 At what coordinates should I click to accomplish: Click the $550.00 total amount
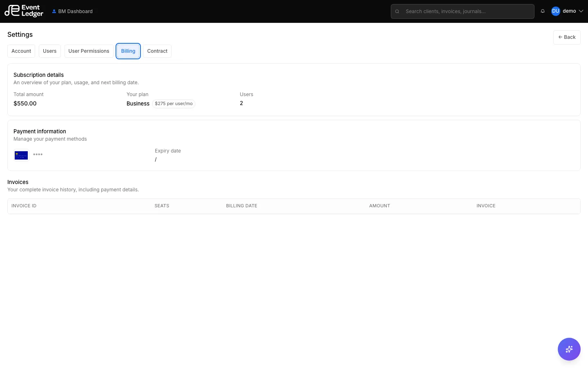pyautogui.click(x=25, y=103)
